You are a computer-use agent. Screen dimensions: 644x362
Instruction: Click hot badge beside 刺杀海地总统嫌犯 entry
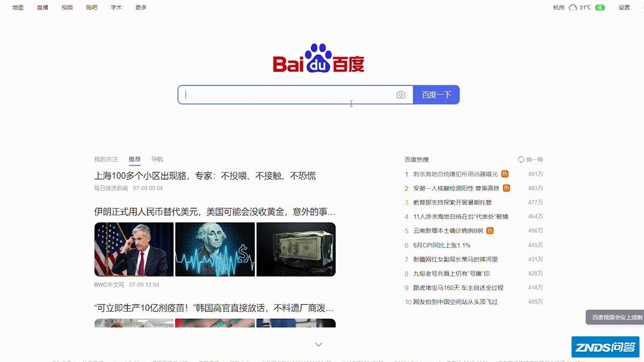[x=505, y=174]
